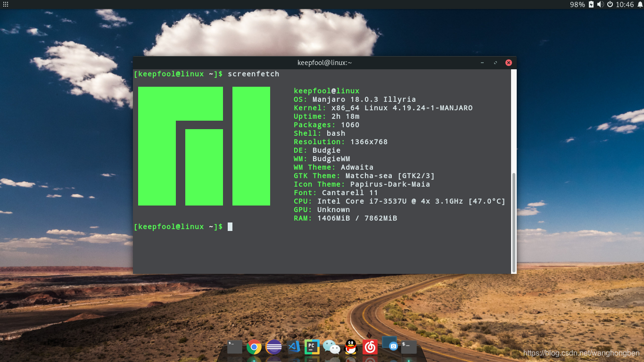Close the keepfool@linux terminal window
Screen dimensions: 644x362
pos(509,63)
